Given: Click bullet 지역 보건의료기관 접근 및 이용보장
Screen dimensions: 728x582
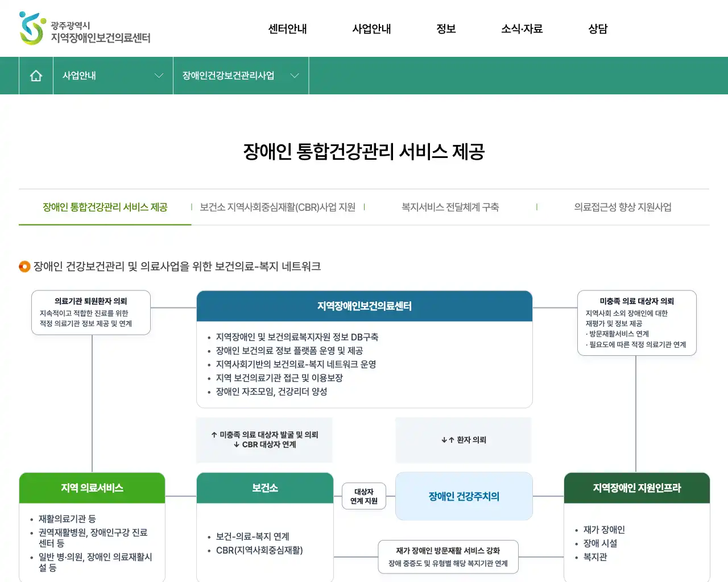Looking at the screenshot, I should coord(279,378).
